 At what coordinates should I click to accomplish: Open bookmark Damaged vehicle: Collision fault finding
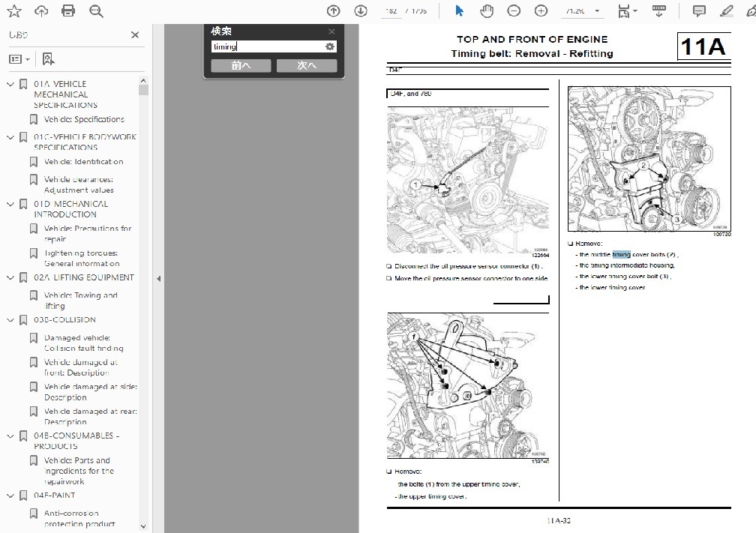pyautogui.click(x=83, y=343)
